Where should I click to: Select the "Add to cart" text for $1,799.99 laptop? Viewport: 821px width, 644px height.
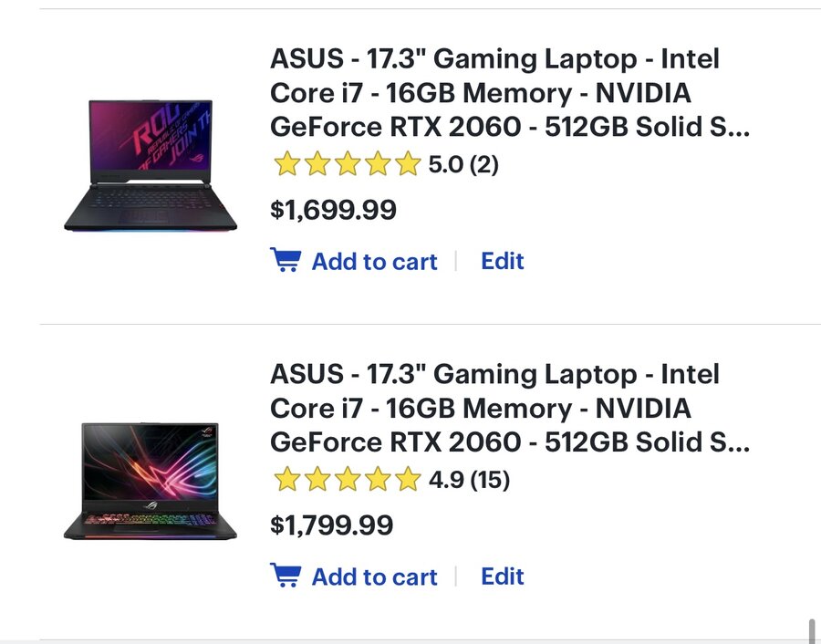(374, 577)
